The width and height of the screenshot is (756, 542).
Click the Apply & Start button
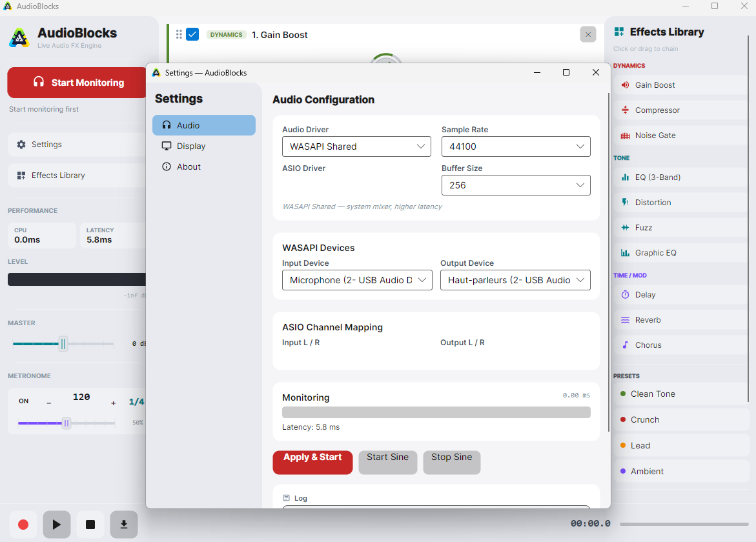(x=312, y=462)
